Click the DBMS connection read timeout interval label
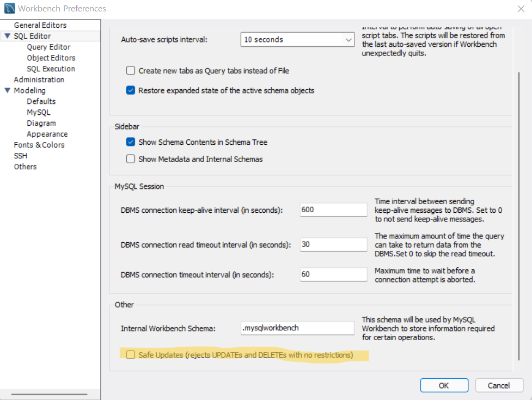This screenshot has height=400, width=532. click(x=206, y=245)
